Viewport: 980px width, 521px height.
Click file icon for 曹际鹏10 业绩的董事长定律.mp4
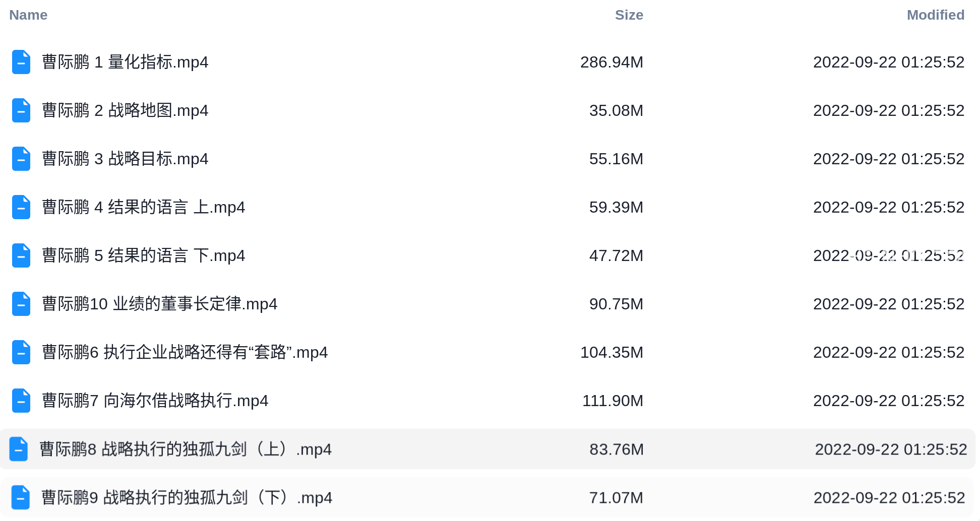tap(21, 304)
